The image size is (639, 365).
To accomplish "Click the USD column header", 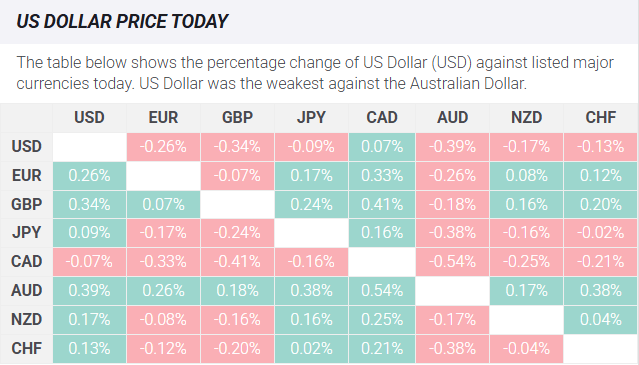I will (89, 118).
